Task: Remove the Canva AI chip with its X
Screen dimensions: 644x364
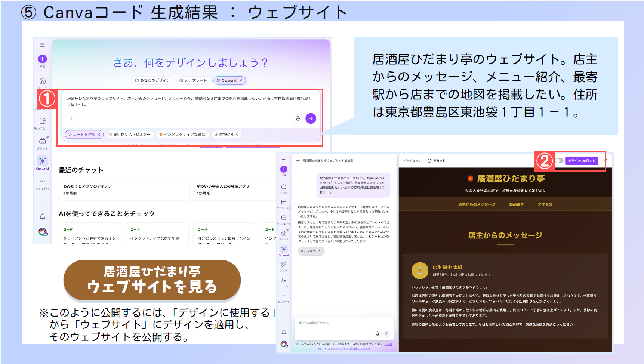Action: pos(241,80)
